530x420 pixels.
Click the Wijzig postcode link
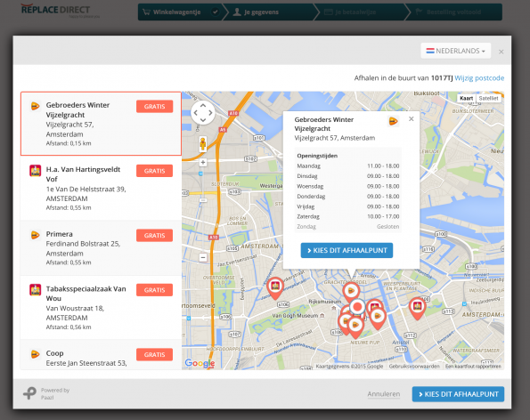479,78
